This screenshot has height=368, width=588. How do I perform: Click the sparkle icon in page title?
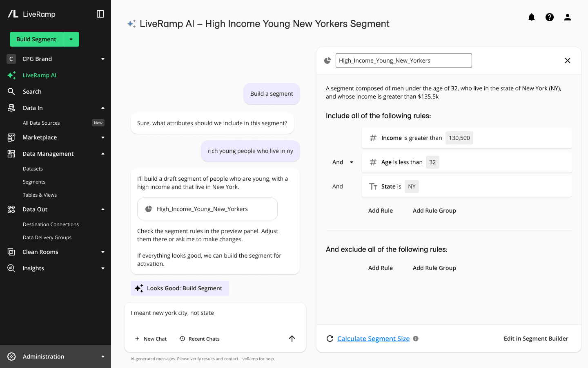click(x=131, y=24)
